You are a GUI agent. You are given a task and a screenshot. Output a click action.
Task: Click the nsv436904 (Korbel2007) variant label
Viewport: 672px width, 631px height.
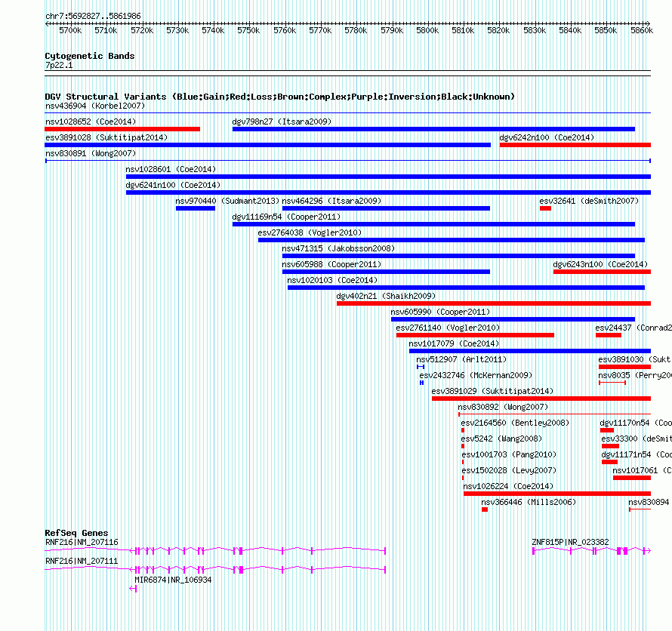pyautogui.click(x=95, y=106)
